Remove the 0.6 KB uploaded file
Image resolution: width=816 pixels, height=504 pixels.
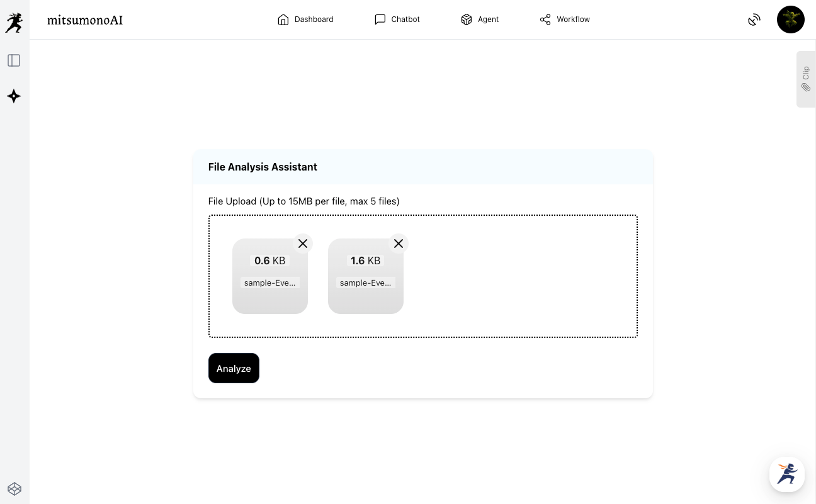point(303,244)
